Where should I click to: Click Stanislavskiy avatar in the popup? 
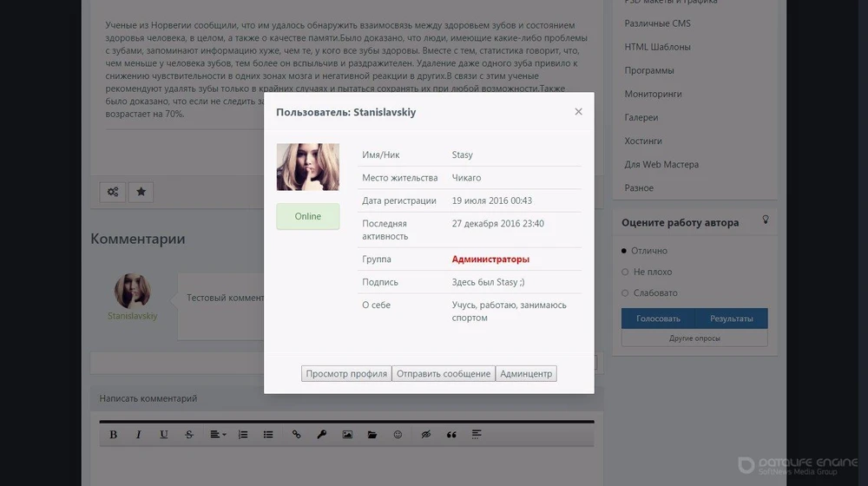(x=308, y=167)
